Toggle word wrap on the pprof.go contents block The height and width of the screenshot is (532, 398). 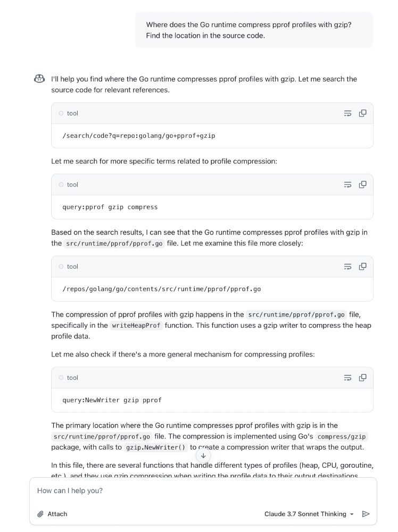pos(347,267)
